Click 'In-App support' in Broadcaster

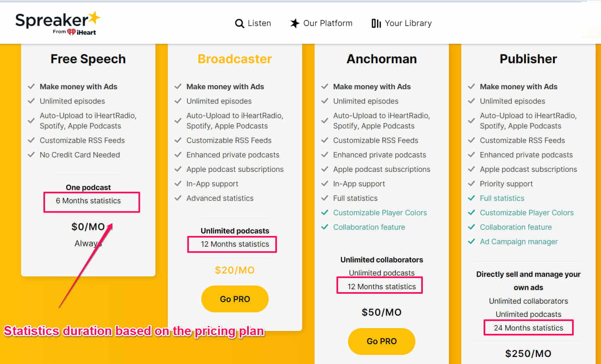[x=212, y=184]
